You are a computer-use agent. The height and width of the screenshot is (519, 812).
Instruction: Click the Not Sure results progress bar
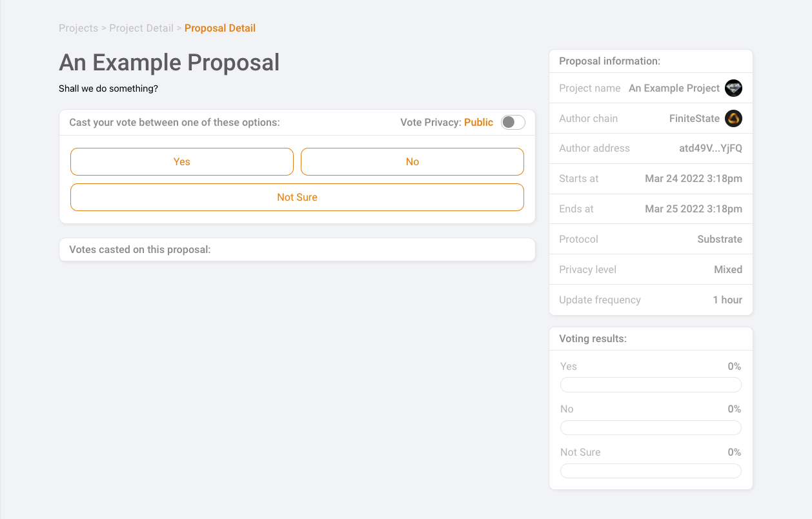point(651,471)
